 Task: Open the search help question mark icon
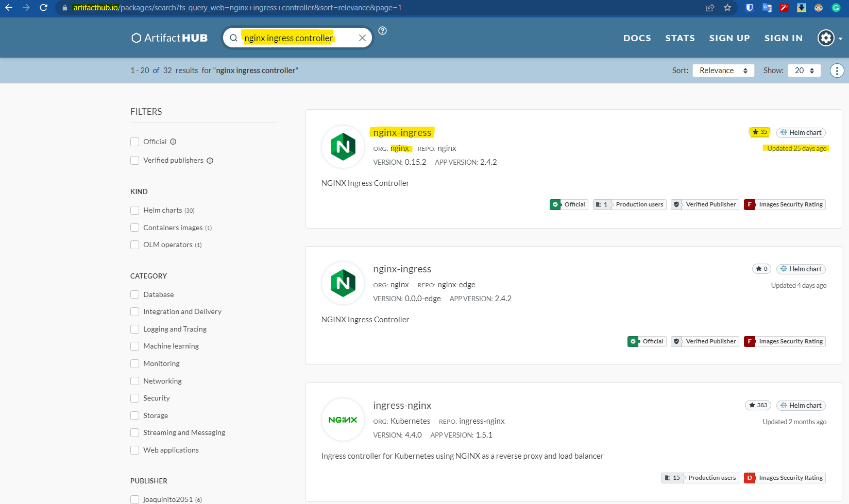[x=382, y=31]
